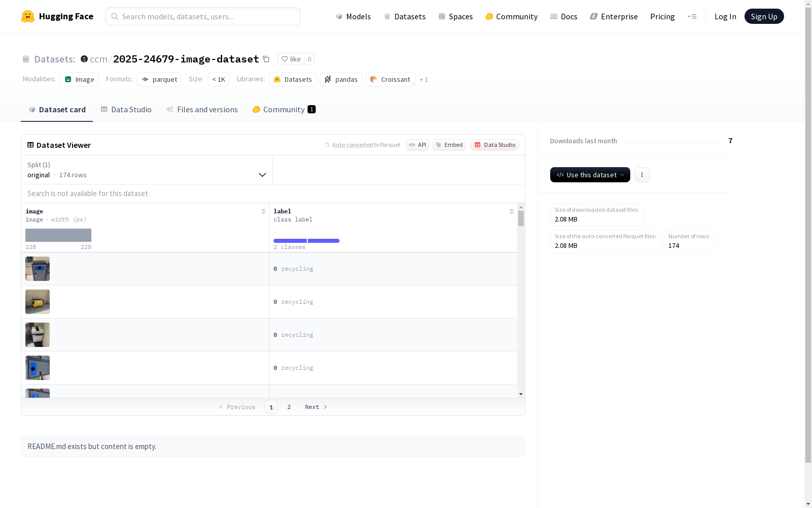The width and height of the screenshot is (812, 508).
Task: Sort the image column with its arrows
Action: (x=263, y=211)
